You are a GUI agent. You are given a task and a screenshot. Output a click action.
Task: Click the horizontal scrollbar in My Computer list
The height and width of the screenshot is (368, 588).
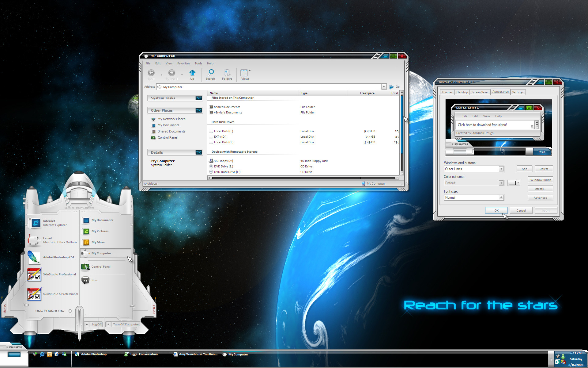[286, 178]
